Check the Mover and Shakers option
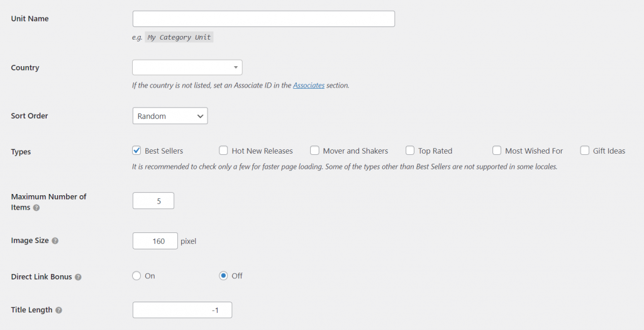This screenshot has width=644, height=330. (x=314, y=151)
